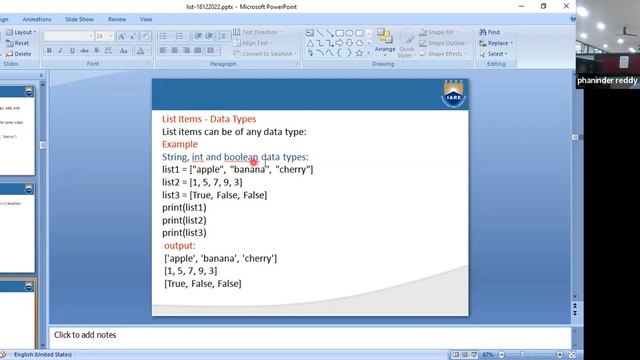Viewport: 640px width, 360px height.
Task: Click the Clear All Formatting icon
Action: (x=146, y=36)
